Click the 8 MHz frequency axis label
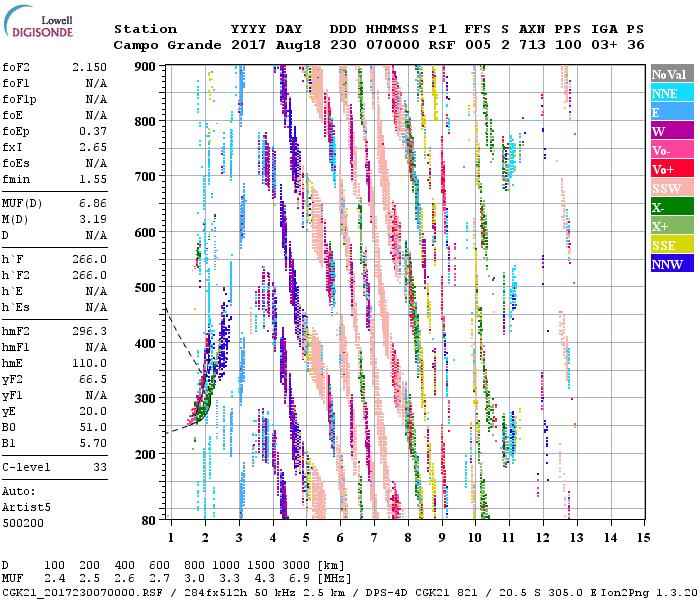This screenshot has height=600, width=700. tap(408, 538)
